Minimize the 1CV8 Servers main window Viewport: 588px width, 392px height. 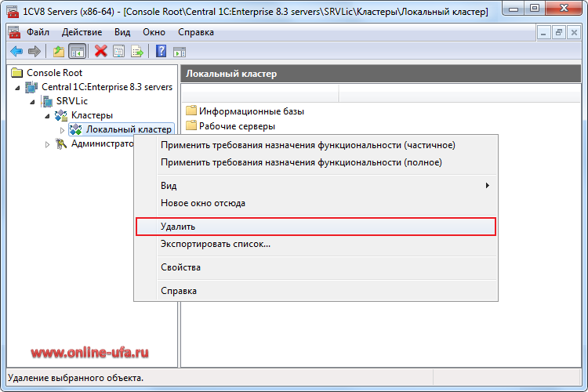[x=514, y=9]
